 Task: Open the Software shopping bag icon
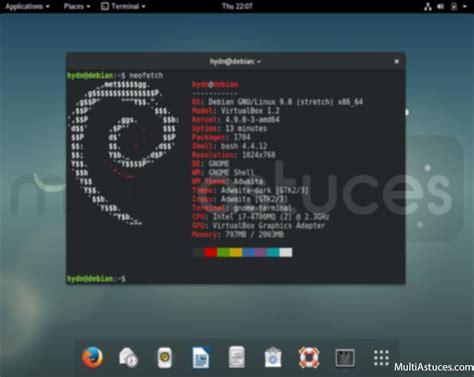[273, 357]
